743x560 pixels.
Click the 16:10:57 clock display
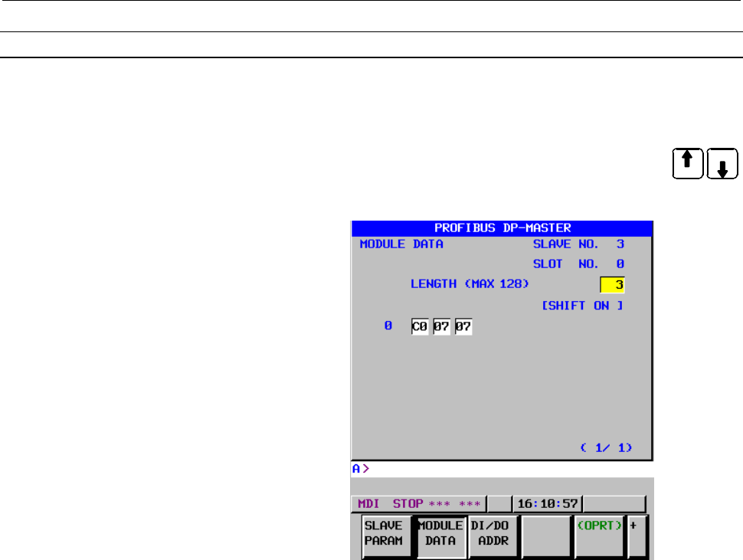pyautogui.click(x=548, y=504)
